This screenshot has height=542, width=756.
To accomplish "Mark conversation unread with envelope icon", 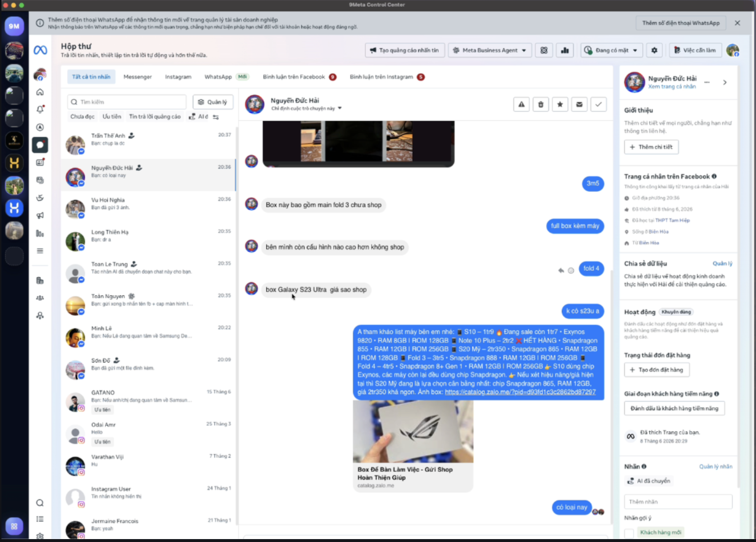I will tap(579, 104).
